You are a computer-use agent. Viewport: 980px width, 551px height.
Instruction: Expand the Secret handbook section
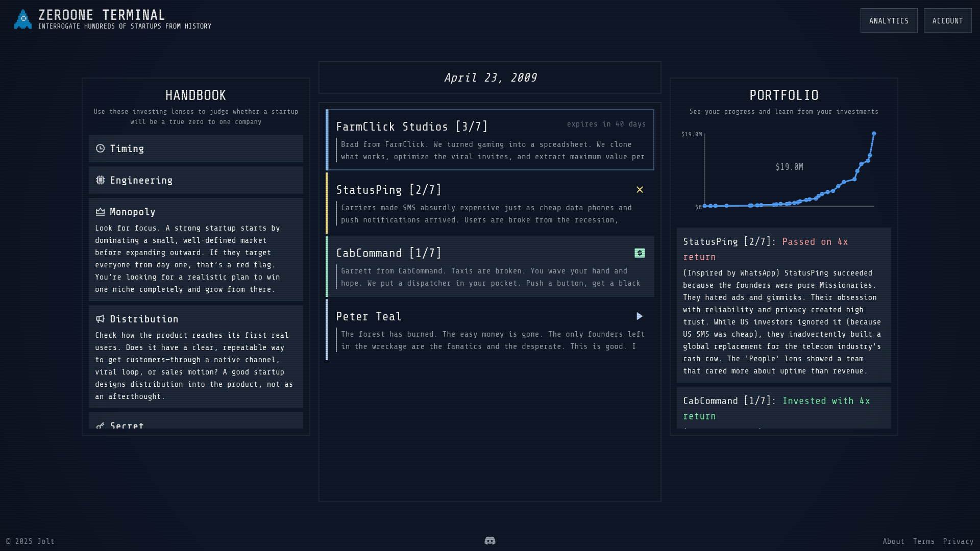(x=195, y=426)
